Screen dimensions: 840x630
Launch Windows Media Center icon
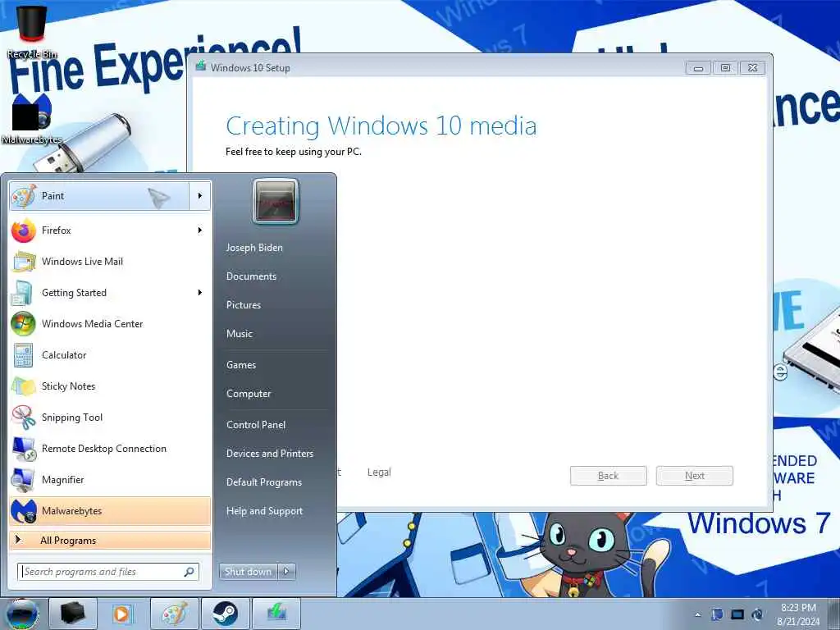pyautogui.click(x=24, y=323)
